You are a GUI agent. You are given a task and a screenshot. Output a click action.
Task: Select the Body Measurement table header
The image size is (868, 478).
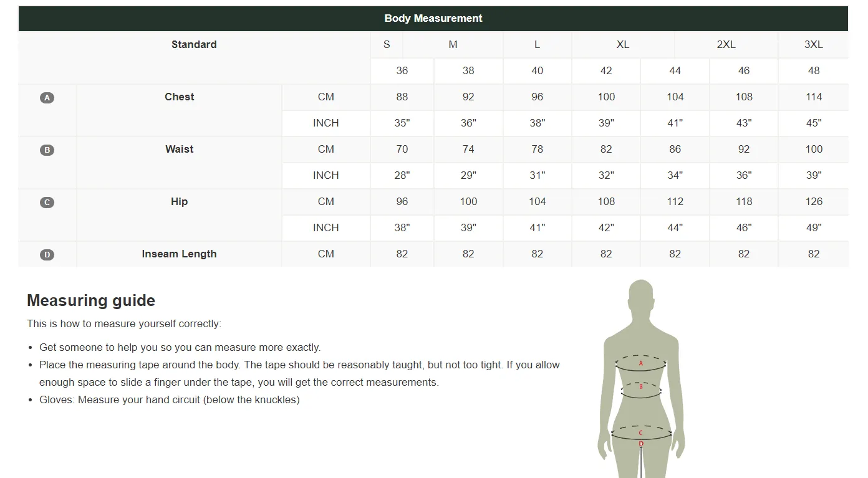click(x=433, y=19)
